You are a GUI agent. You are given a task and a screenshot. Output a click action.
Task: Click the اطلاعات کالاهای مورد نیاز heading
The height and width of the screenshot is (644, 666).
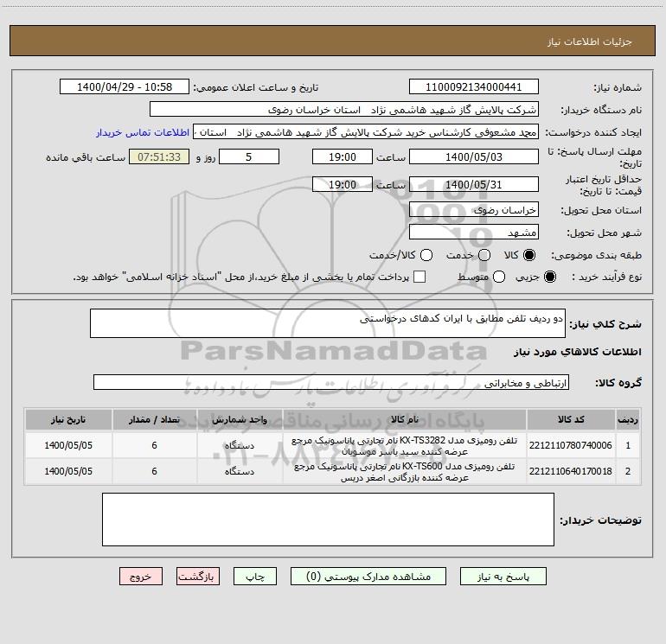pyautogui.click(x=578, y=352)
